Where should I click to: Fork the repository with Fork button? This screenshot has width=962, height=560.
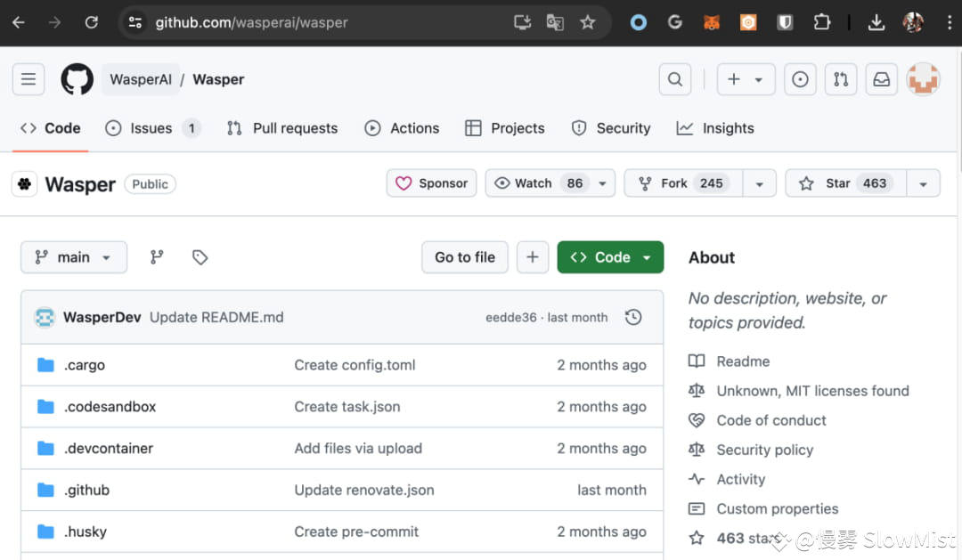(683, 183)
